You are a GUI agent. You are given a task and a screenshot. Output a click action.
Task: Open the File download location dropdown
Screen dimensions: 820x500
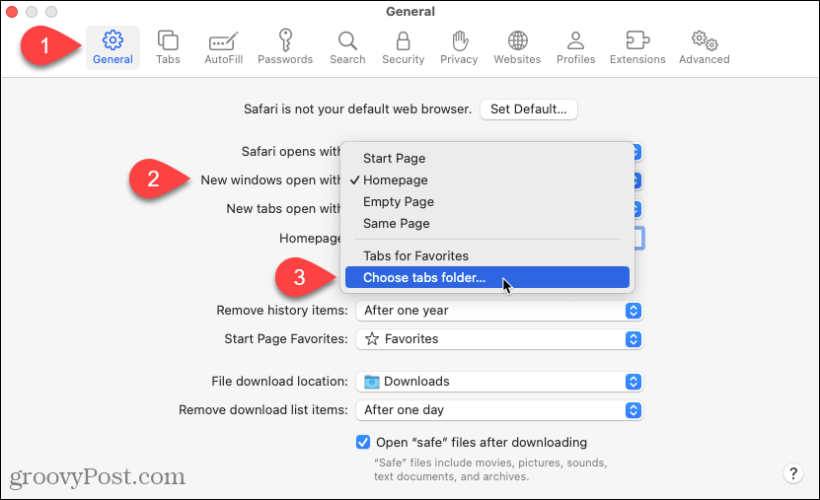click(x=499, y=382)
